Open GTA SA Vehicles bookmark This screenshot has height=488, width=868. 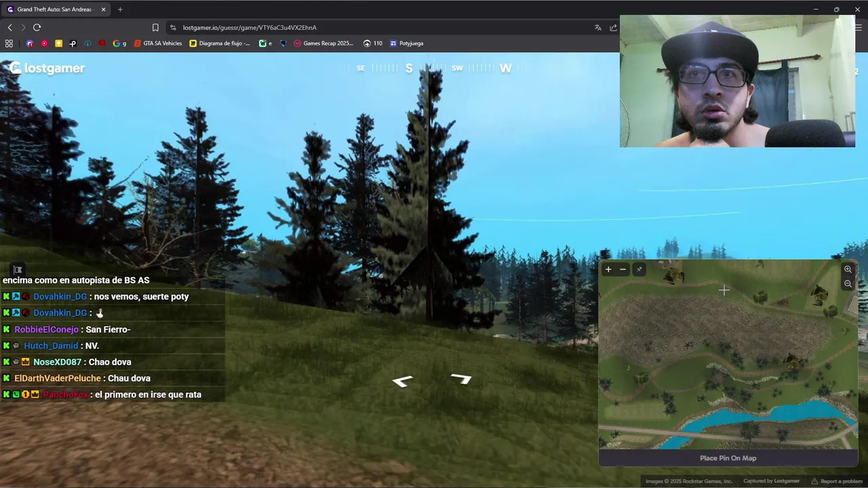(158, 43)
